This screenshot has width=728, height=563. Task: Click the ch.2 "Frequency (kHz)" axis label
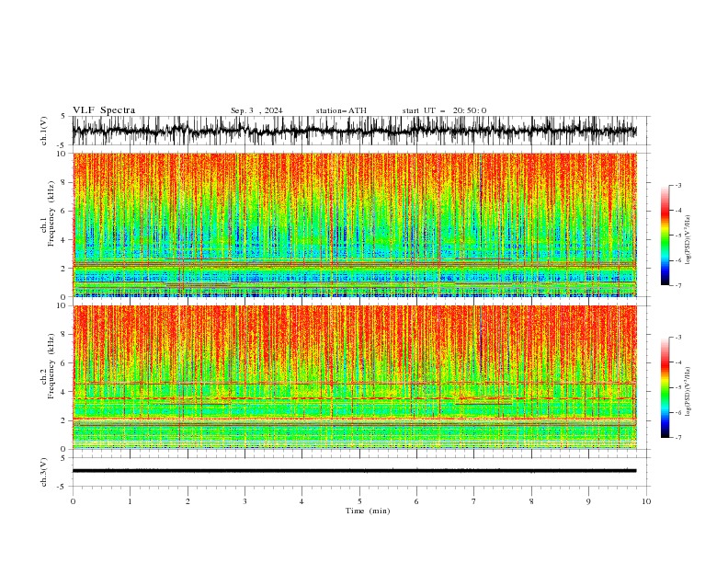[x=51, y=366]
